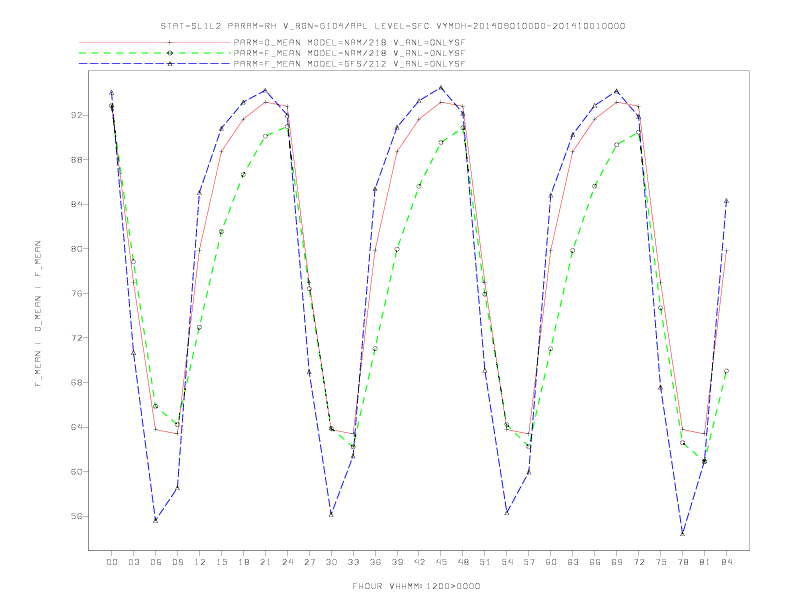Click the vertical y-axis label F_MEAN | O_MEAN | F_MEAN
This screenshot has width=792, height=612.
38,314
